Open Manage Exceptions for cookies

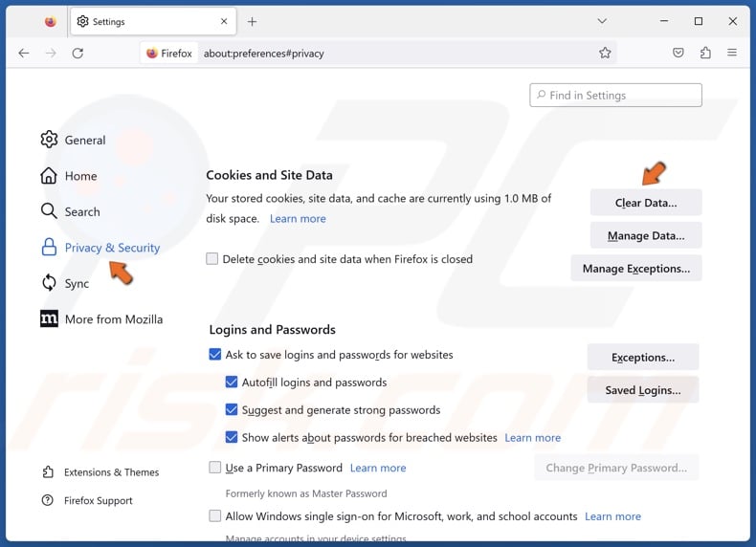click(636, 269)
